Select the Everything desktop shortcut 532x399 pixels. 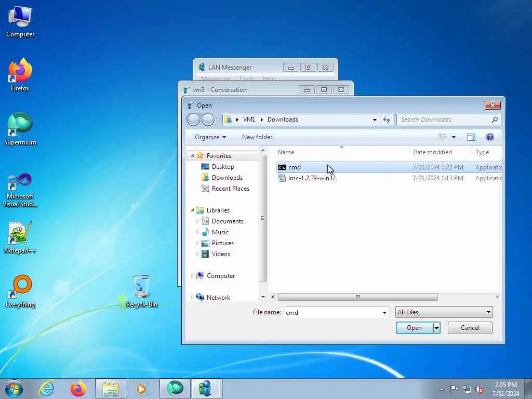pos(20,291)
